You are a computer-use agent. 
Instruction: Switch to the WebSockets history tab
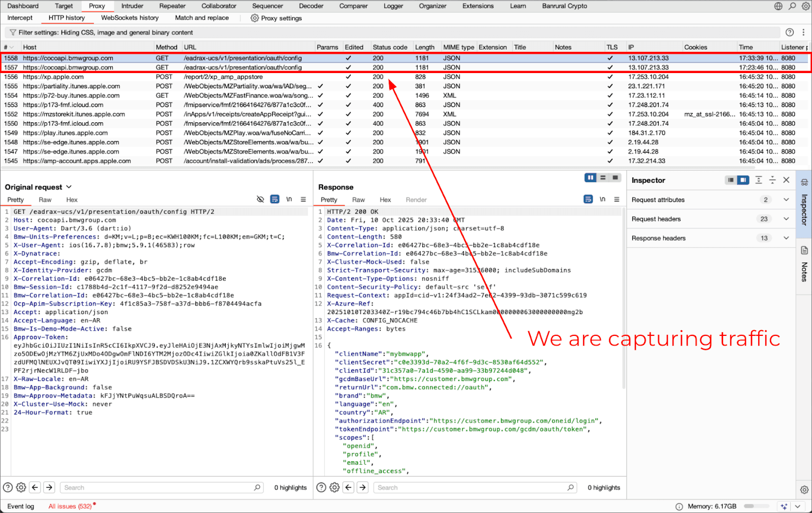pos(129,18)
